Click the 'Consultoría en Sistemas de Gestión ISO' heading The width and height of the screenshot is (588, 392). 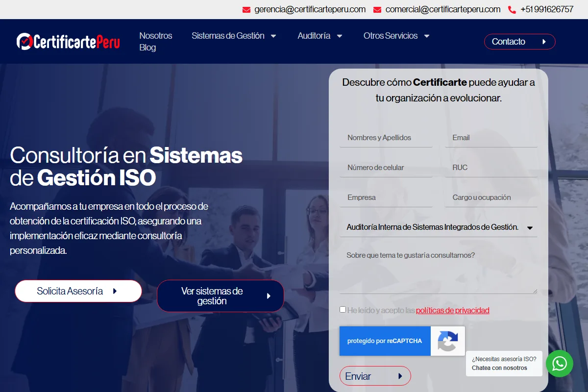pos(126,167)
